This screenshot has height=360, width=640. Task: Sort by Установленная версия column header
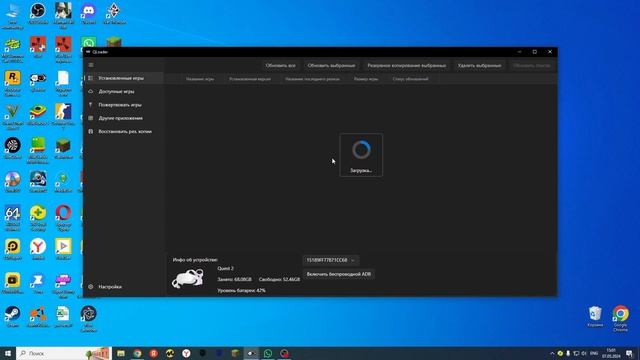(x=250, y=79)
